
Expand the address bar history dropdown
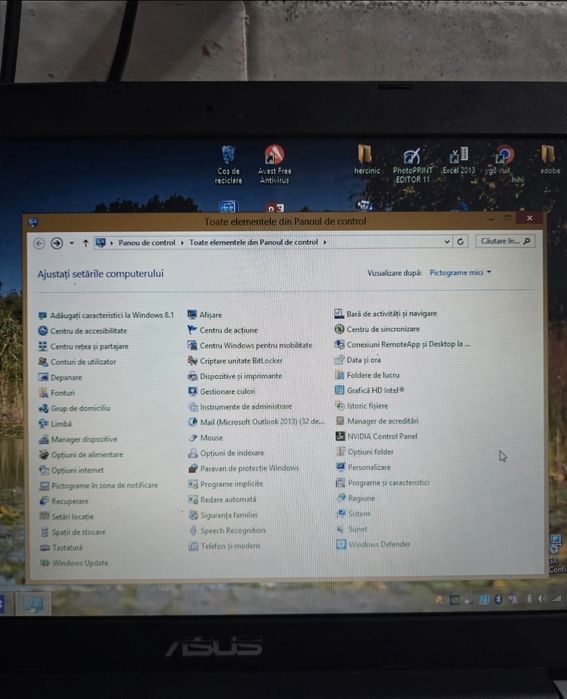click(447, 242)
